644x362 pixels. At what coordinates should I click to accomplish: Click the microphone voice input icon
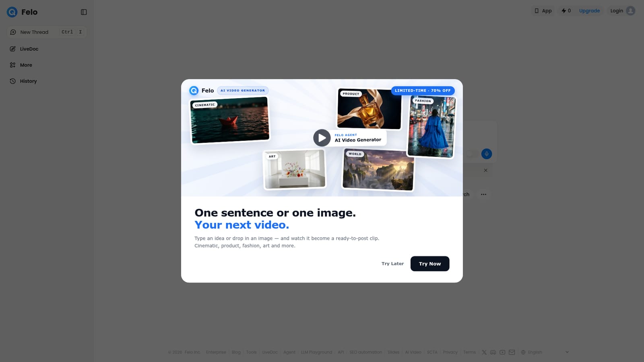[487, 154]
